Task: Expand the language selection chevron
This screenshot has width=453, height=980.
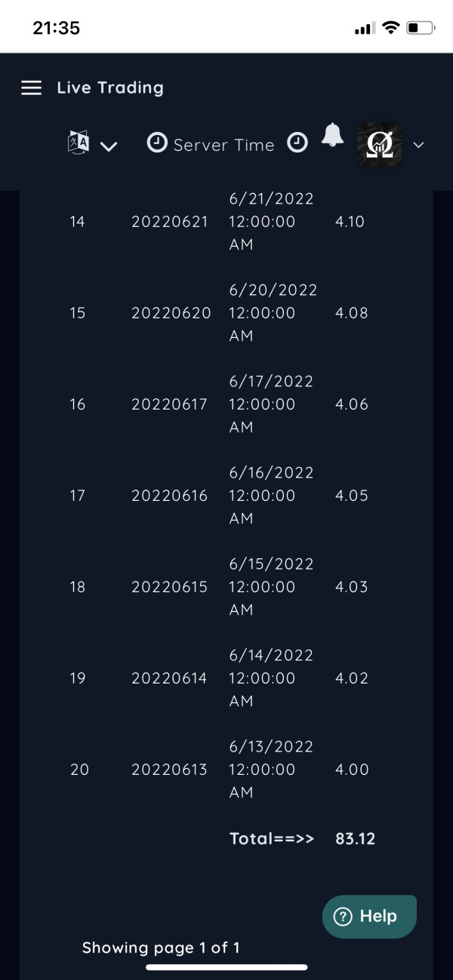Action: [x=109, y=146]
